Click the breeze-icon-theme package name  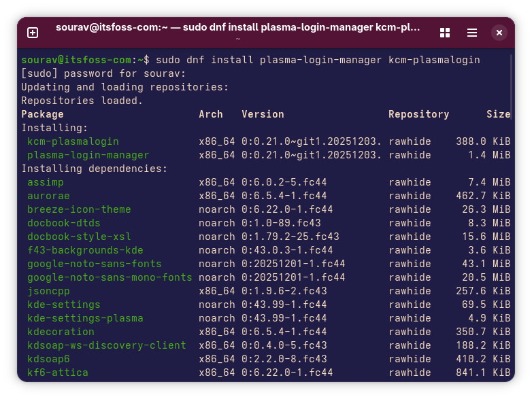[79, 209]
